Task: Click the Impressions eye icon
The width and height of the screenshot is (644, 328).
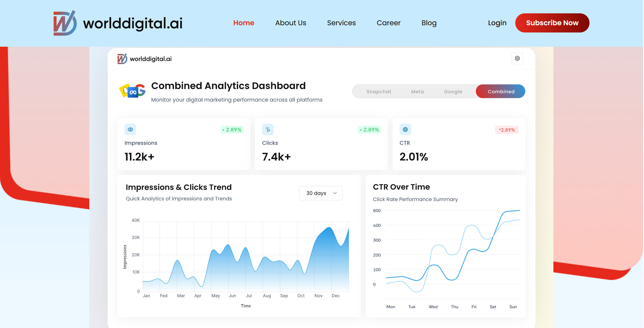Action: (x=130, y=130)
